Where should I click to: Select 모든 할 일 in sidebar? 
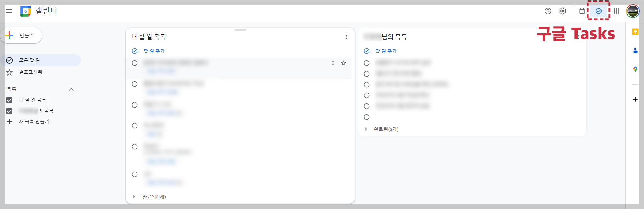(40, 60)
